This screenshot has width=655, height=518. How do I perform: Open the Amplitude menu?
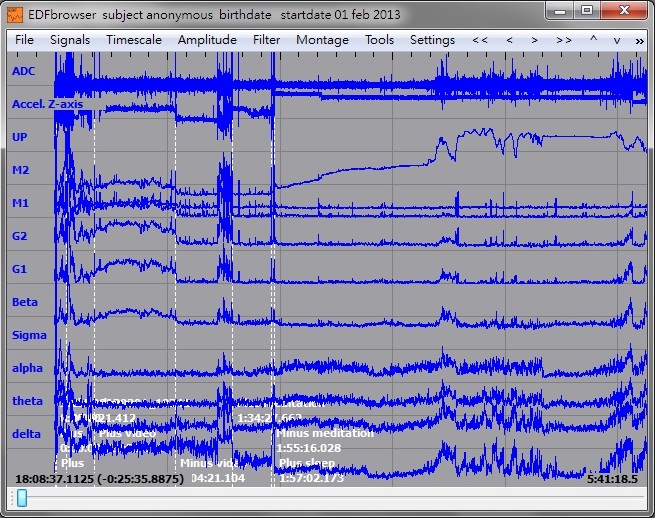click(x=207, y=40)
